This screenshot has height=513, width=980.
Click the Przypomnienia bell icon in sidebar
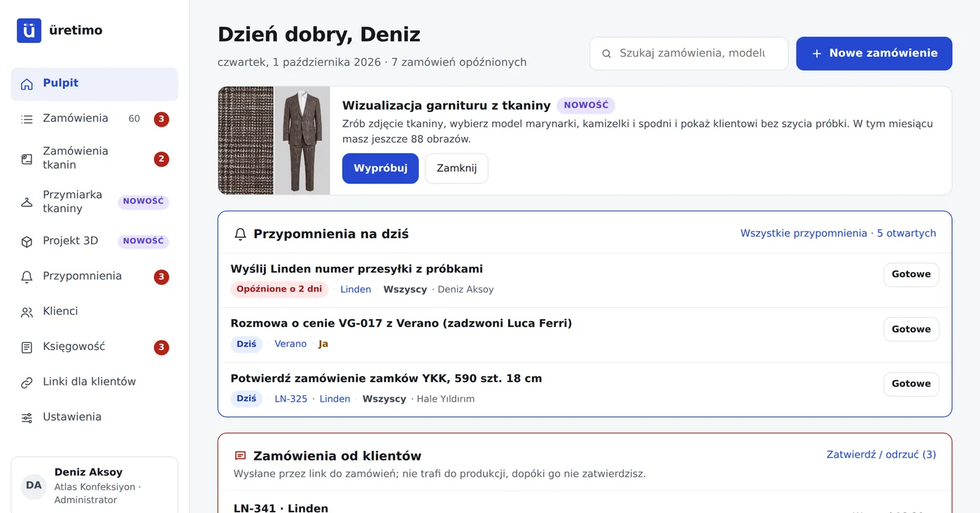coord(27,277)
